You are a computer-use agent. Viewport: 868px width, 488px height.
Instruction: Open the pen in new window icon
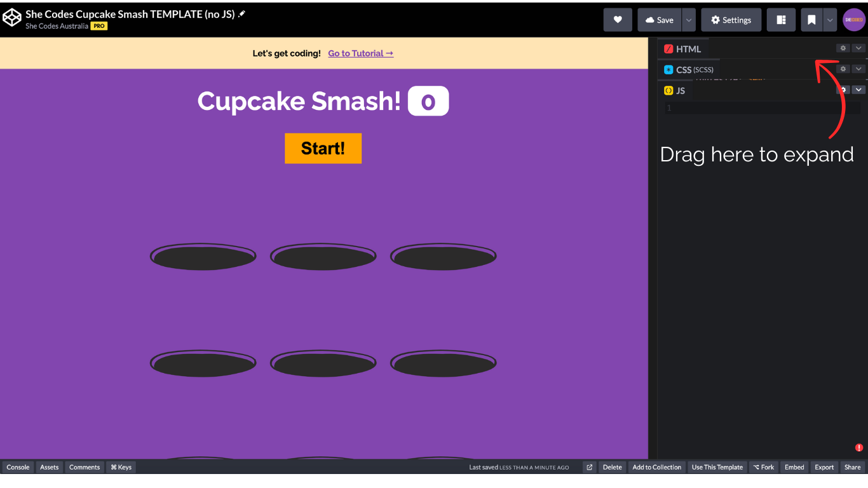[x=589, y=467]
